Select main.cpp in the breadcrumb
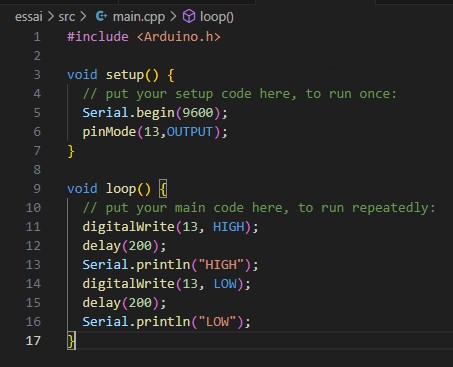 (139, 17)
